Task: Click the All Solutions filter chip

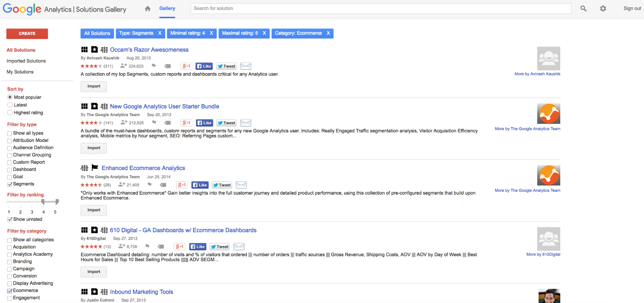Action: (x=97, y=33)
